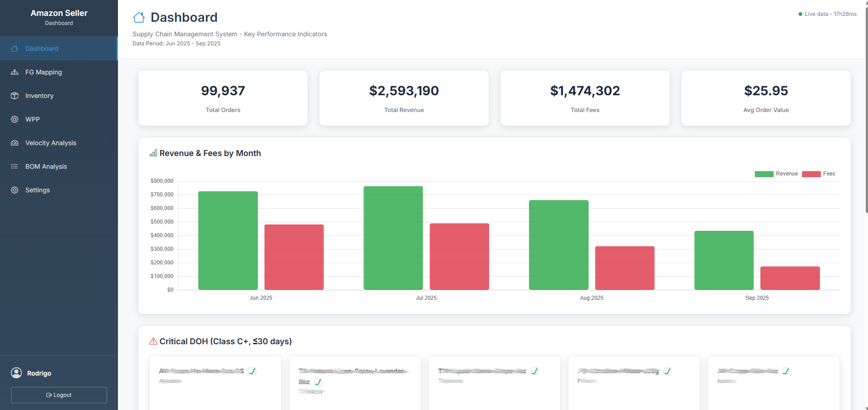Click the bar chart icon beside Revenue & Fees

click(153, 153)
